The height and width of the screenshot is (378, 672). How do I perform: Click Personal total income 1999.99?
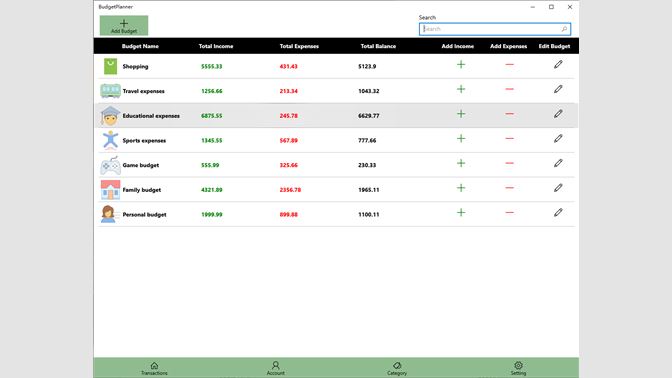212,215
